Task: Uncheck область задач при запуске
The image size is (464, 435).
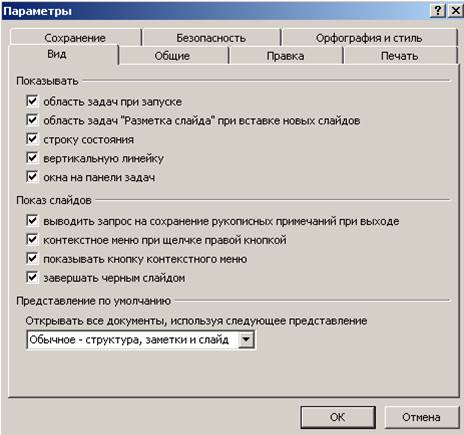Action: coord(32,101)
